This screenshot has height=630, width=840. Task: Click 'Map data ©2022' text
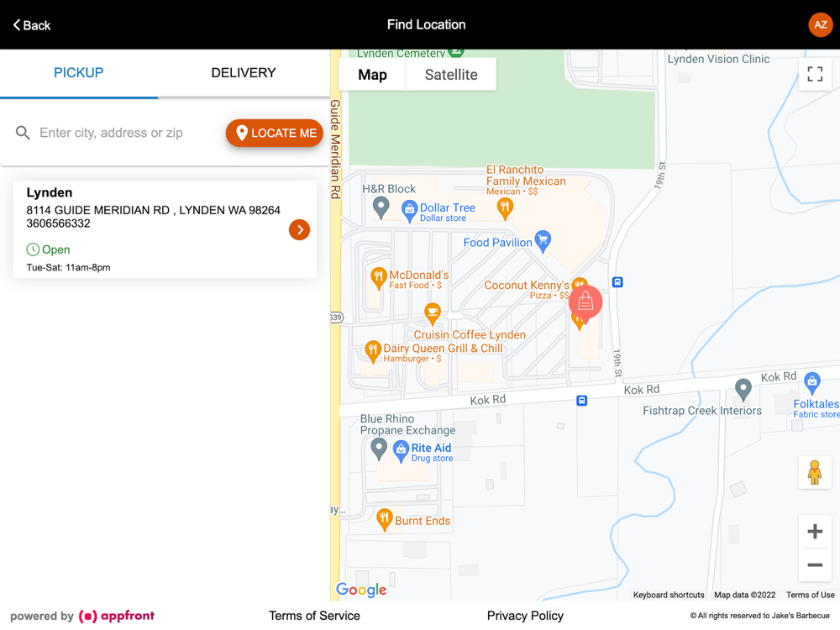point(744,595)
